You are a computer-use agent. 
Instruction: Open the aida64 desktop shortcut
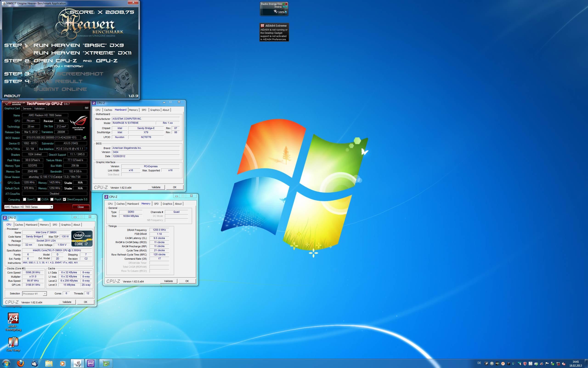tap(13, 322)
